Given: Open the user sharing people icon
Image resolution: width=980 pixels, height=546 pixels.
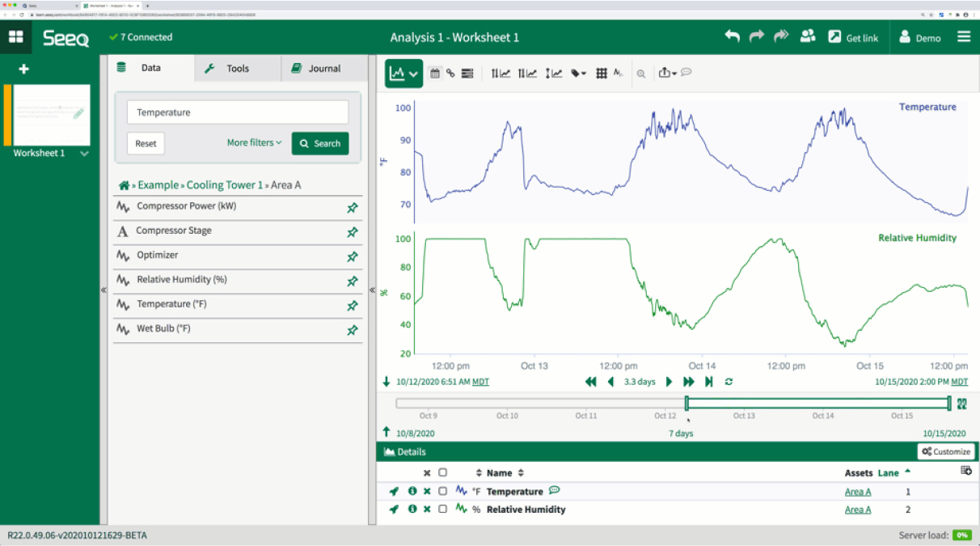Looking at the screenshot, I should click(x=807, y=36).
